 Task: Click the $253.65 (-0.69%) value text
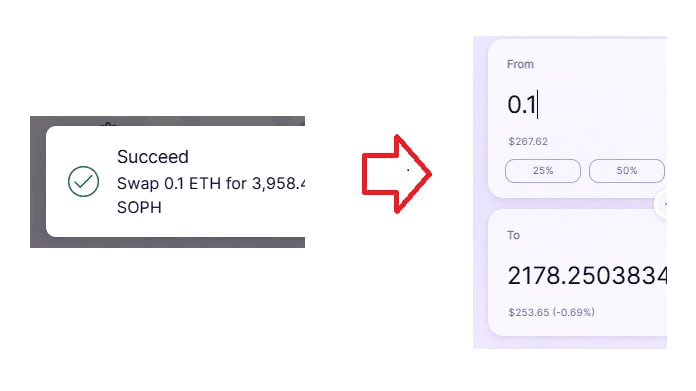(552, 312)
